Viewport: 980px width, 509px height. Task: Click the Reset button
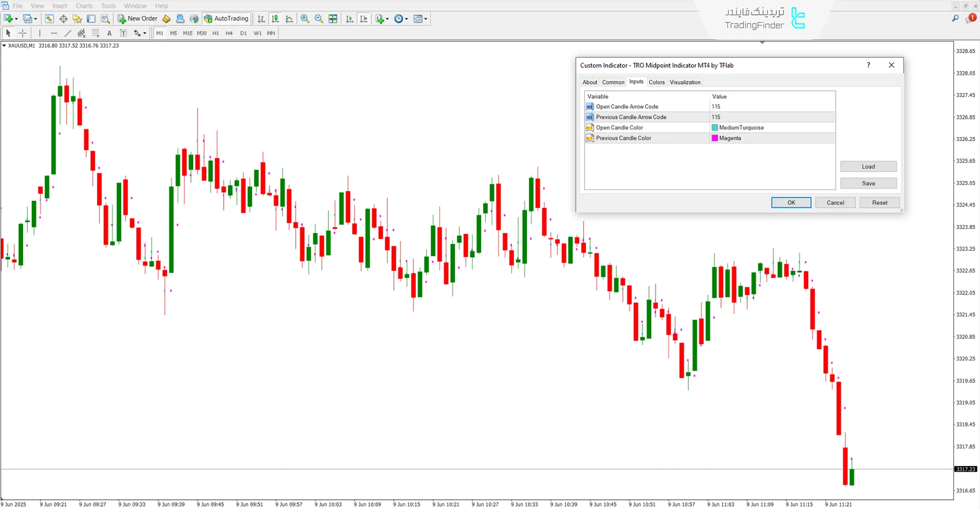tap(879, 203)
